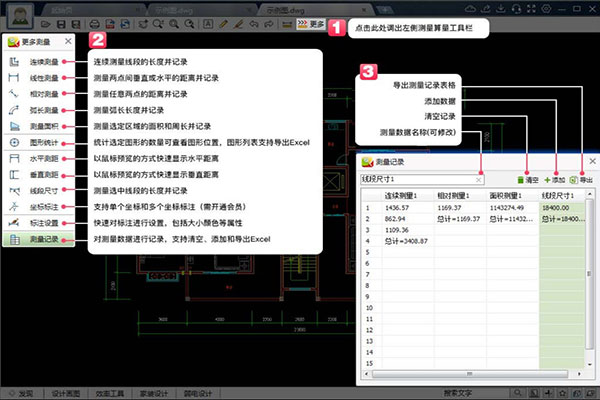Click the text annotation A icon
This screenshot has height=400, width=600.
(x=208, y=24)
